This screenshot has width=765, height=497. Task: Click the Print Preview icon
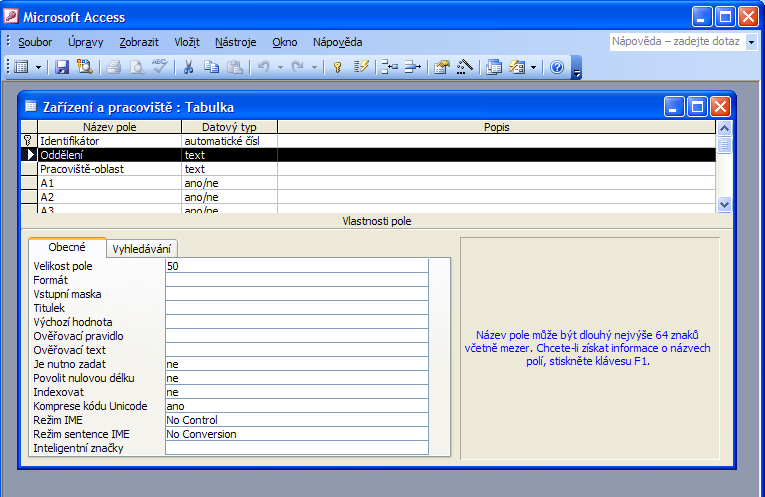(x=137, y=67)
